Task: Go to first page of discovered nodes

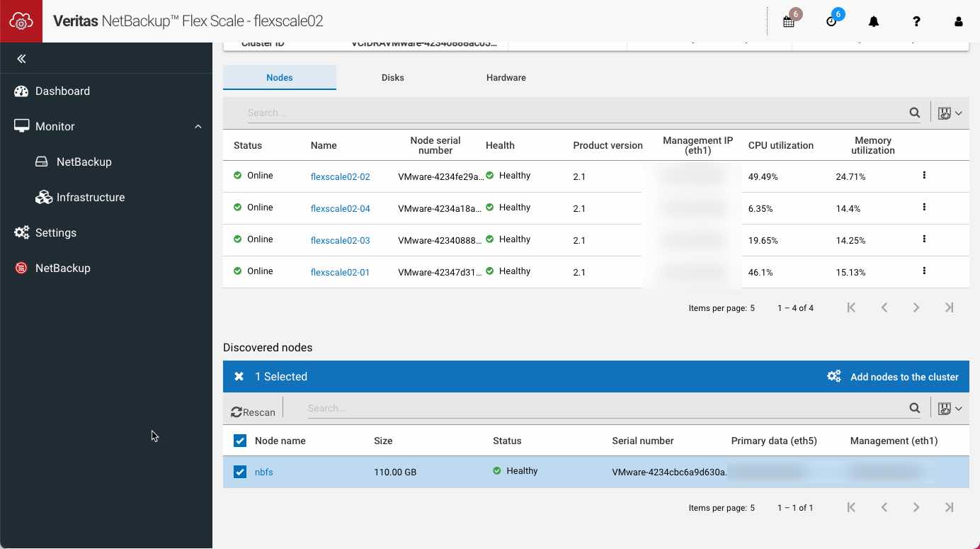Action: point(851,507)
